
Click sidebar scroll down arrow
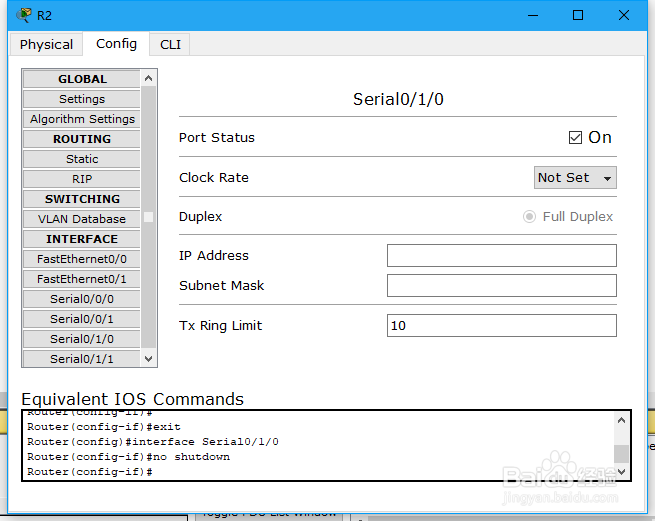click(148, 359)
